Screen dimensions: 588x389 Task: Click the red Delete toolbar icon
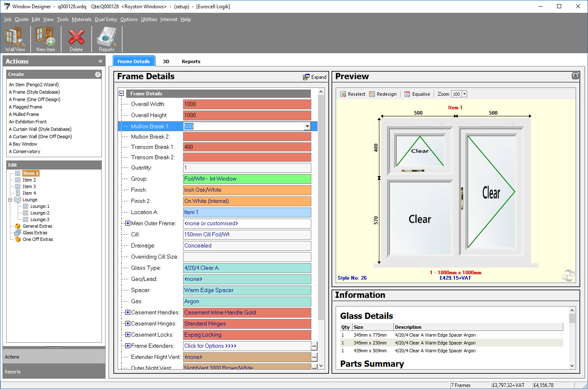point(76,39)
